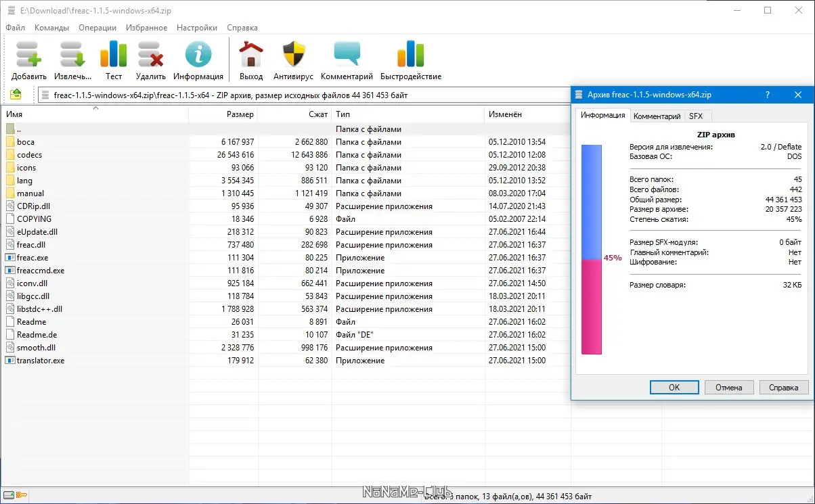This screenshot has height=504, width=815.
Task: Click the help question mark in the dialog title bar
Action: click(x=767, y=95)
